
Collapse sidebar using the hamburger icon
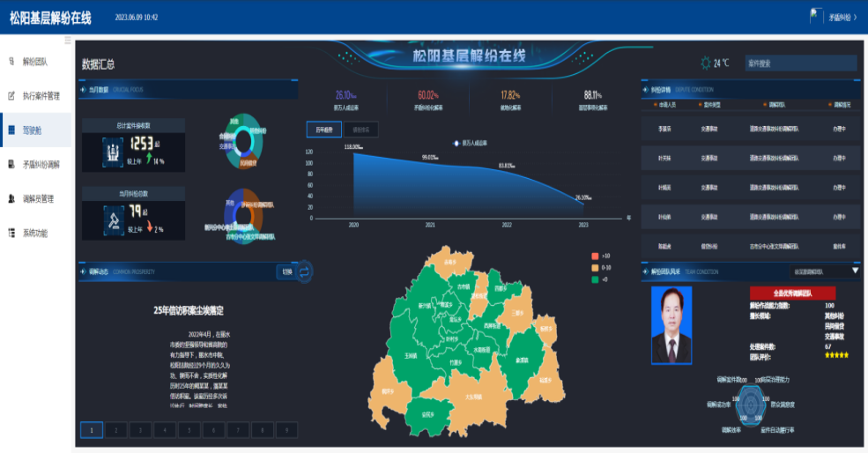(x=68, y=41)
